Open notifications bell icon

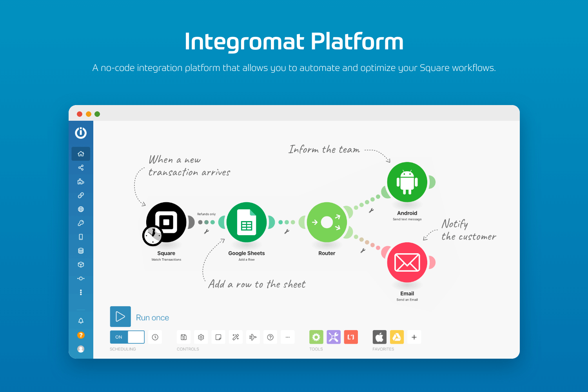coord(81,321)
